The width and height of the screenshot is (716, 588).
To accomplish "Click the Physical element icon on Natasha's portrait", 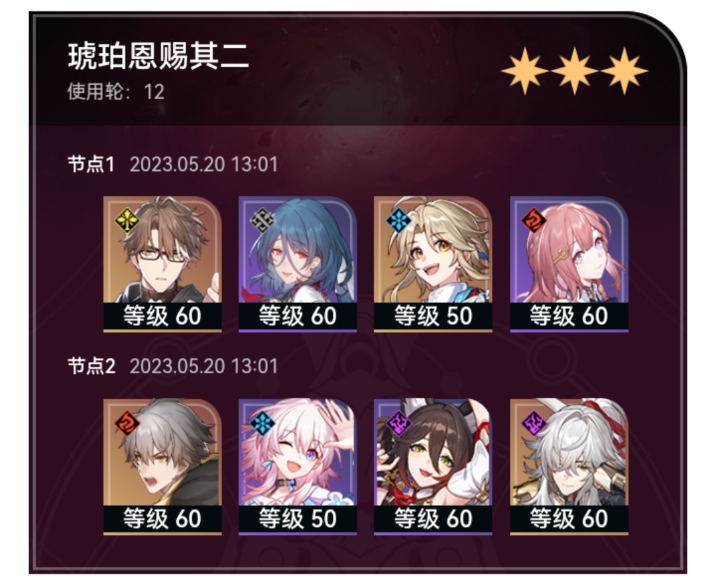I will [x=262, y=221].
